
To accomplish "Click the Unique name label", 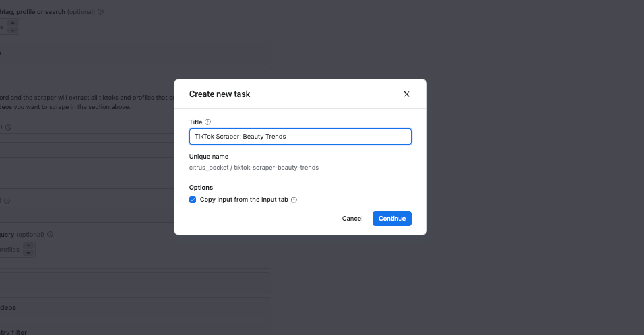I will (x=209, y=157).
